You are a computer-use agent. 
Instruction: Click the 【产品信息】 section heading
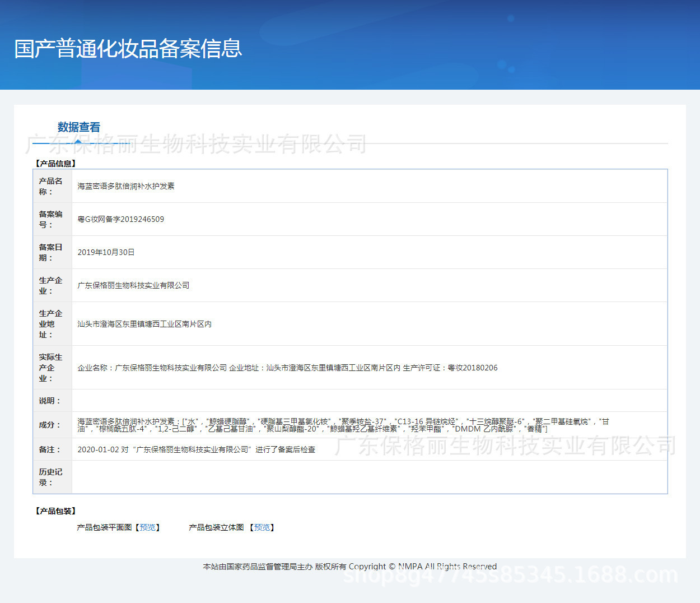click(55, 164)
